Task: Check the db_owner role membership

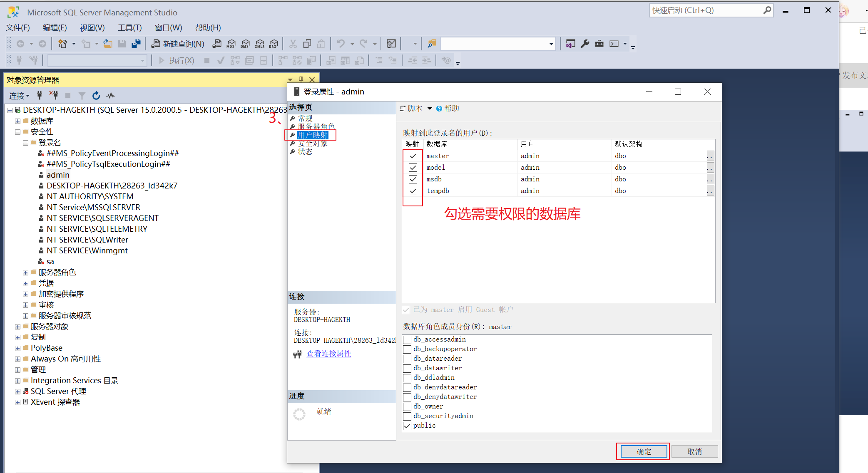Action: pos(407,406)
